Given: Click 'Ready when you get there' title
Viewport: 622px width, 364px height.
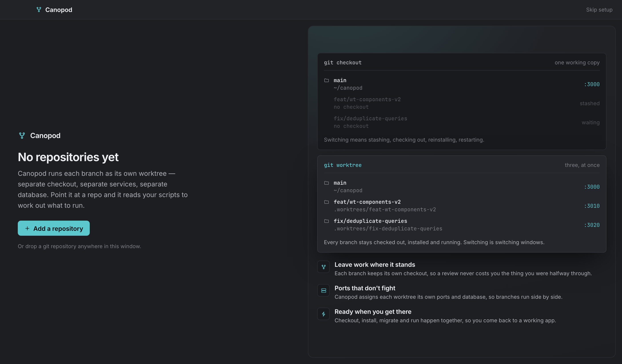Looking at the screenshot, I should [x=373, y=312].
